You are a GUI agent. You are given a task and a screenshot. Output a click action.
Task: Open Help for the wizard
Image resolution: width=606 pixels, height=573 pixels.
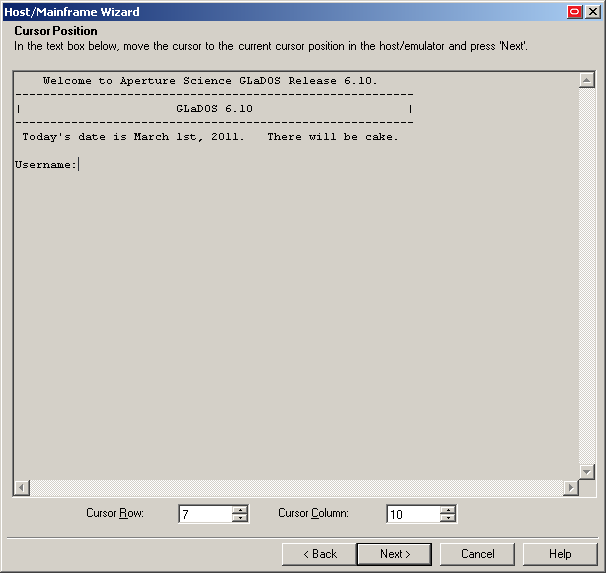[560, 554]
